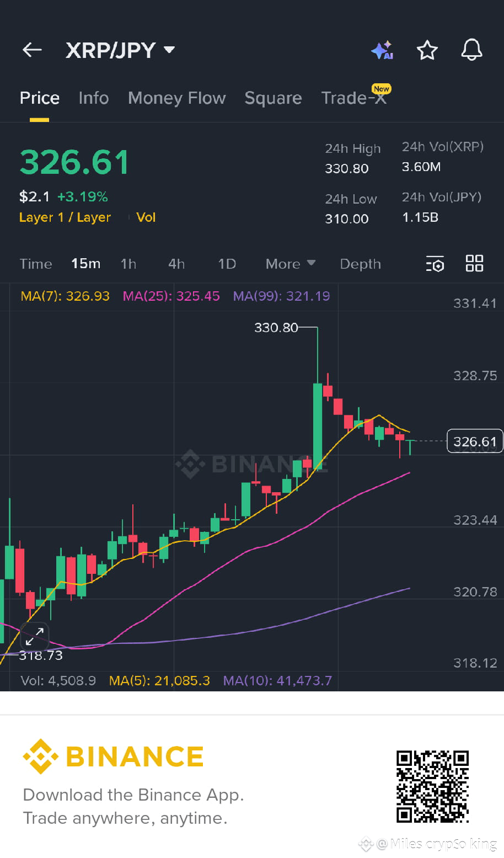This screenshot has width=504, height=858.
Task: Tap the Download the Binance App text
Action: coord(133,795)
